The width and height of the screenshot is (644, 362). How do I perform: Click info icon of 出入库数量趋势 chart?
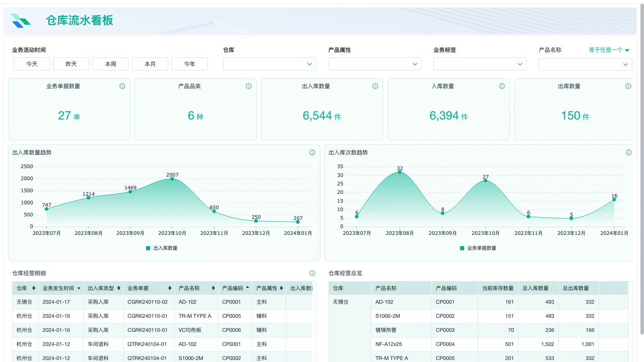[312, 152]
